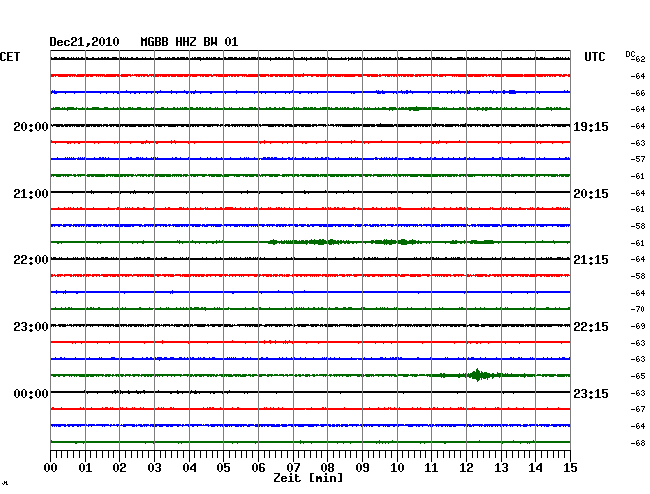Select the DC offset value -69
Viewport: 650px width, 494px height.
(638, 327)
